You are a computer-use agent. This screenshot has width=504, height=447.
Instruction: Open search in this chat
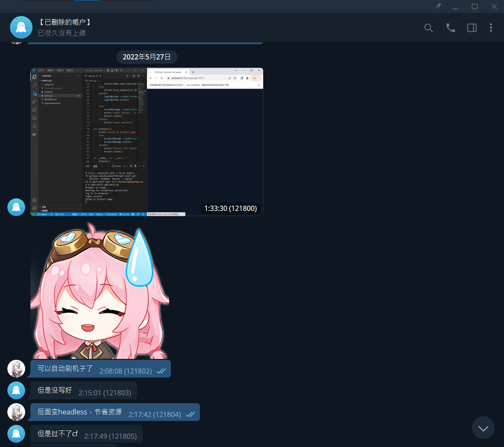pos(428,28)
